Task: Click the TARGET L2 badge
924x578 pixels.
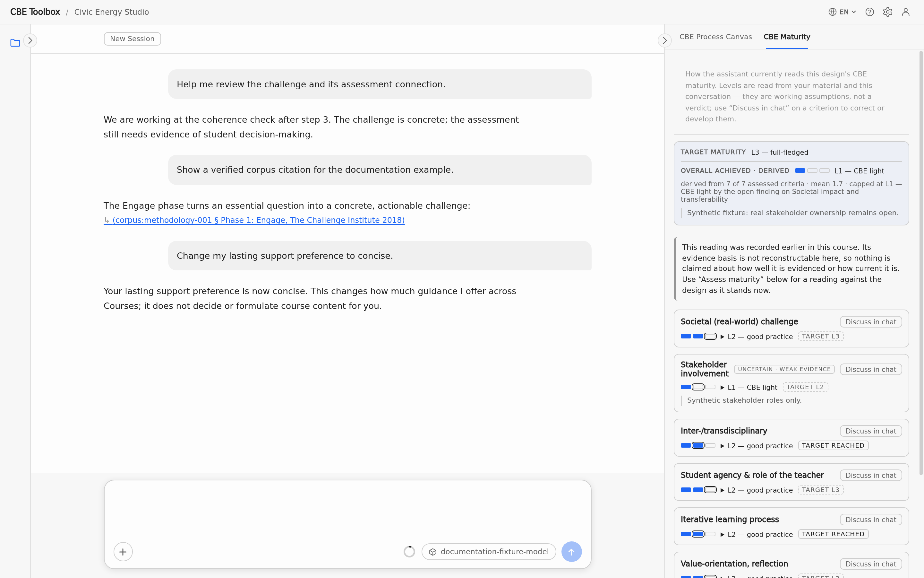Action: click(x=805, y=387)
